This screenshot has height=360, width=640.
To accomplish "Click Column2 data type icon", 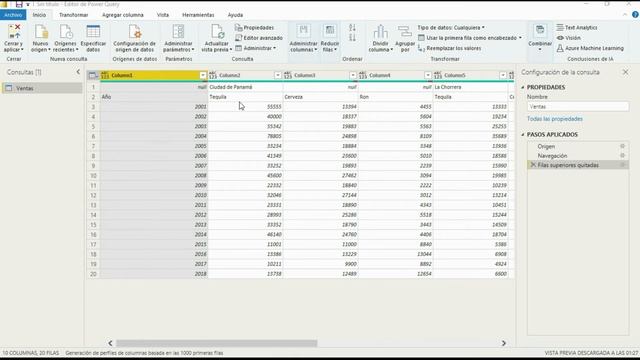I will (x=213, y=75).
